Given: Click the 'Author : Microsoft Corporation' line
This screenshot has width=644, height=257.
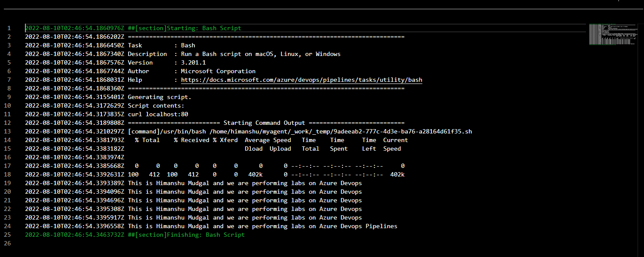Looking at the screenshot, I should 140,71.
